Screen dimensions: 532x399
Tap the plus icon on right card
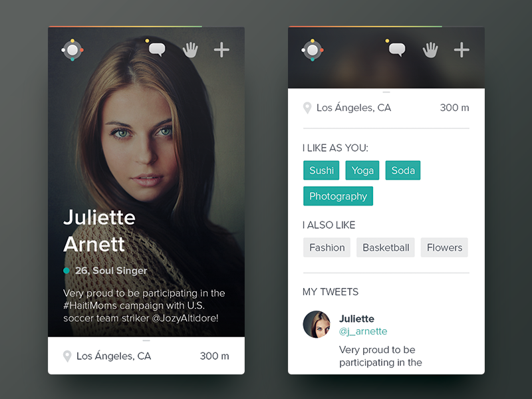click(x=462, y=50)
